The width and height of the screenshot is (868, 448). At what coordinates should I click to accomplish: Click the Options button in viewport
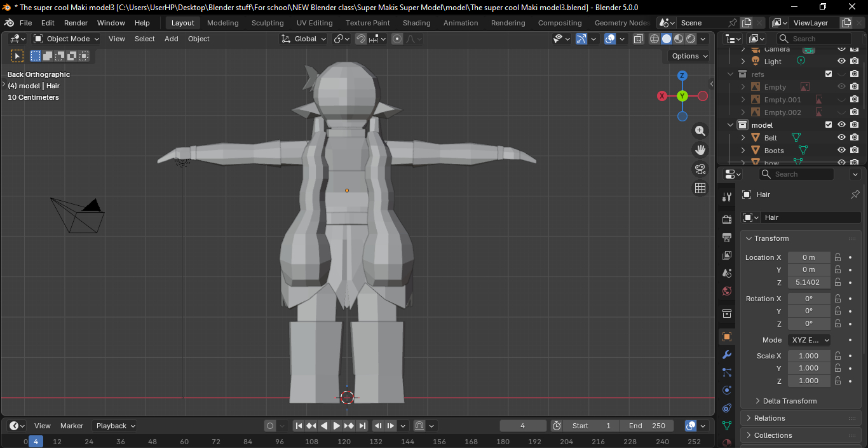(x=689, y=56)
